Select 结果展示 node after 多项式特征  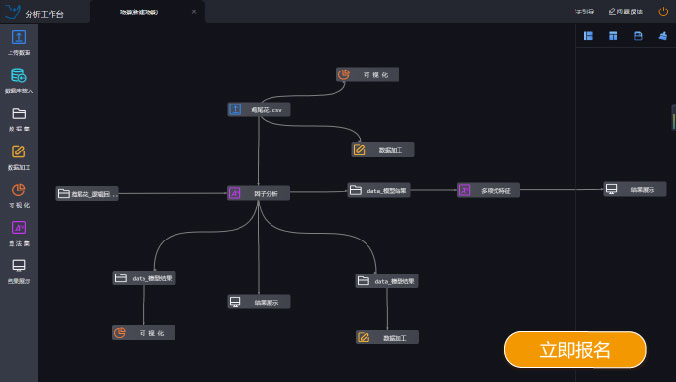pos(635,189)
